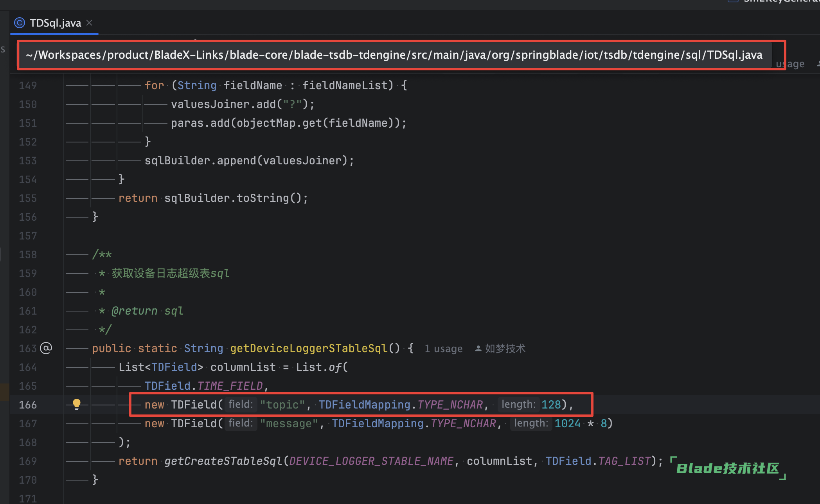Click valuesJoiner.add("?") statement

(x=243, y=104)
